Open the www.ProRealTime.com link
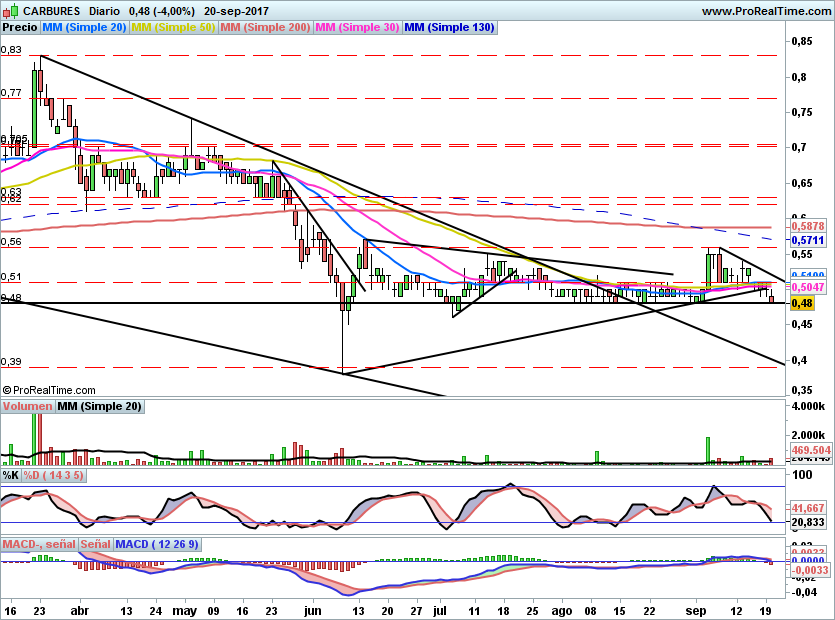Viewport: 835px width, 620px height. (765, 11)
